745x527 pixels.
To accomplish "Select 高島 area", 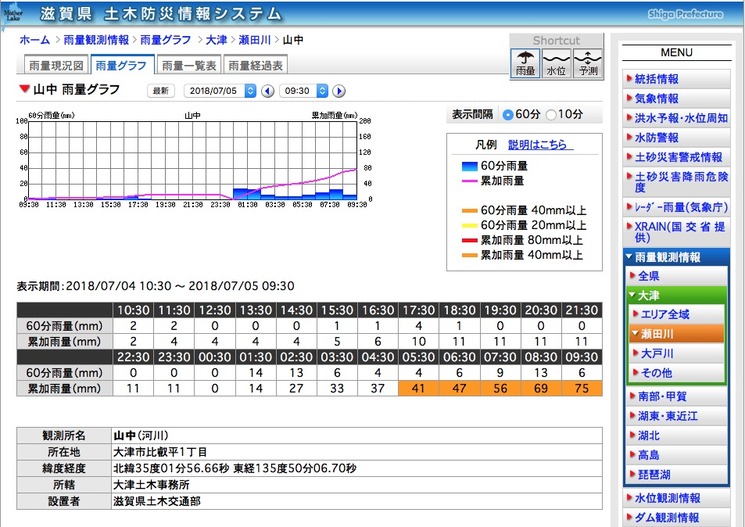I will click(677, 455).
